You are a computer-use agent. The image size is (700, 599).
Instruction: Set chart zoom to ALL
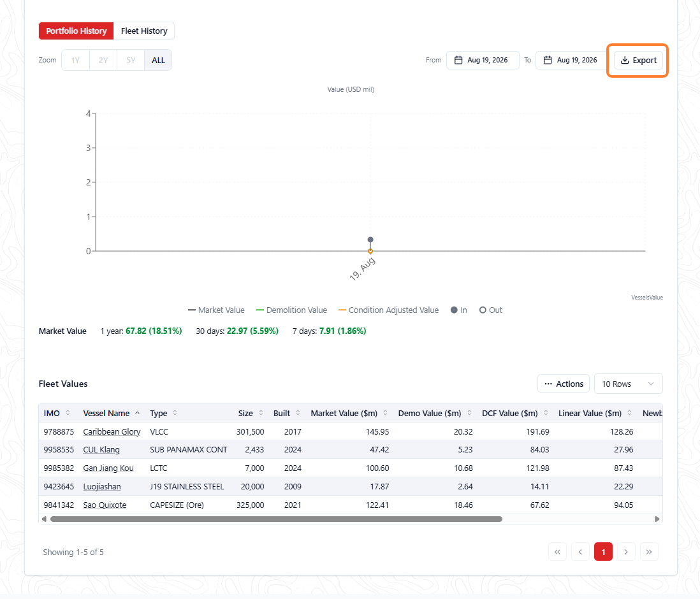[x=158, y=61]
